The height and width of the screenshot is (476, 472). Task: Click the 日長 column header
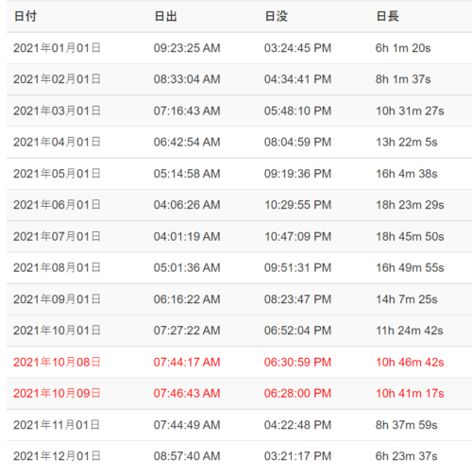click(x=387, y=16)
